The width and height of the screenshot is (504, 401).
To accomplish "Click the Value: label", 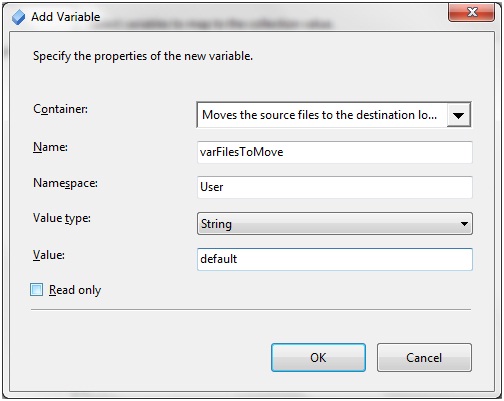I will click(49, 255).
